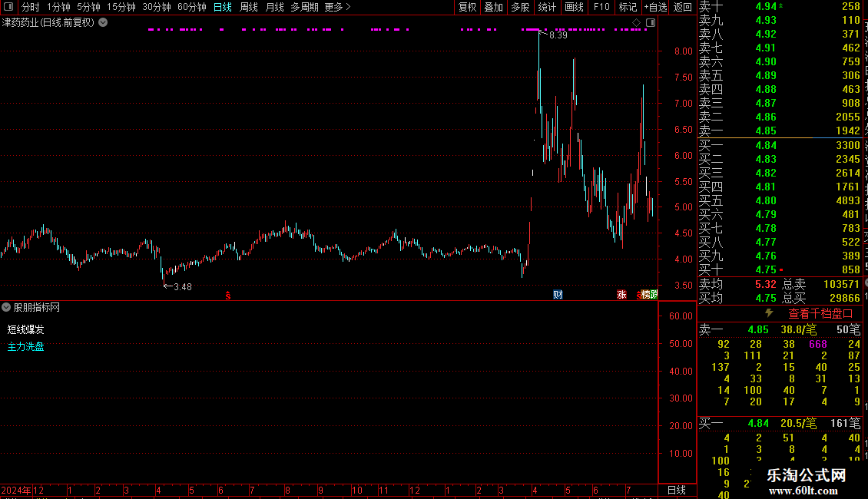Add stock via +自选 button
Viewport: 868px width, 499px height.
pos(656,7)
